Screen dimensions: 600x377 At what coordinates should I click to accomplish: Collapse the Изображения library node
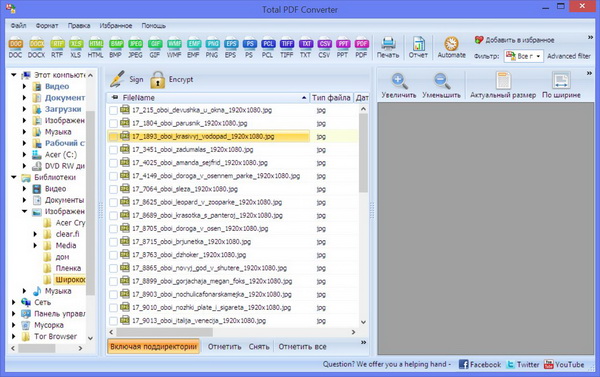click(24, 211)
